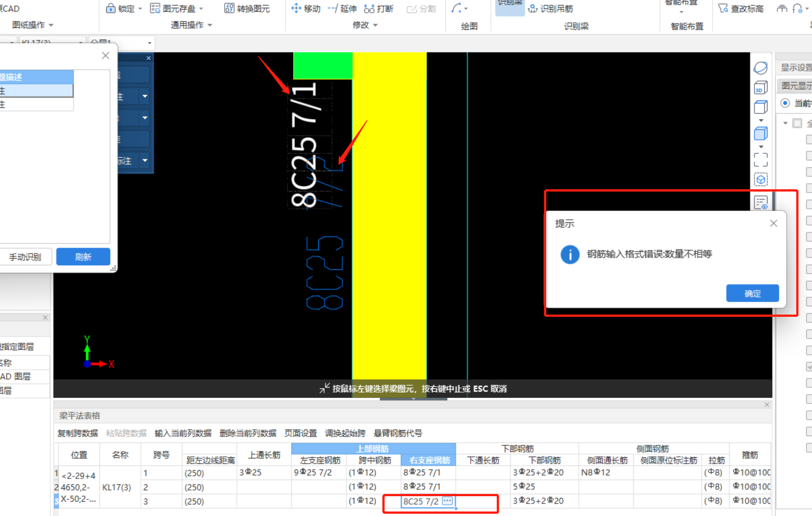Click the blue info icon in 提示 dialog
812x516 pixels.
[x=570, y=255]
